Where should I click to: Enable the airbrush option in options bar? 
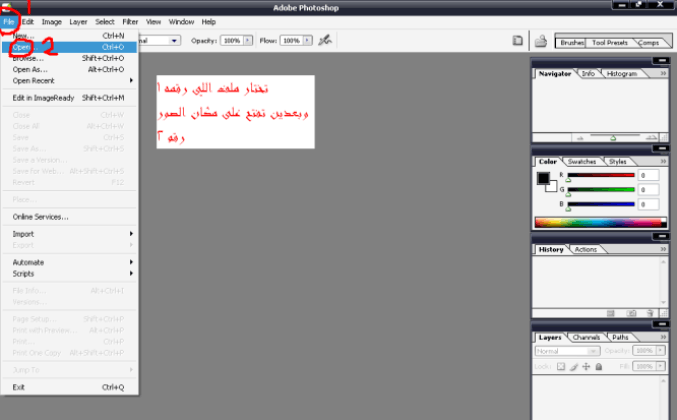(325, 41)
